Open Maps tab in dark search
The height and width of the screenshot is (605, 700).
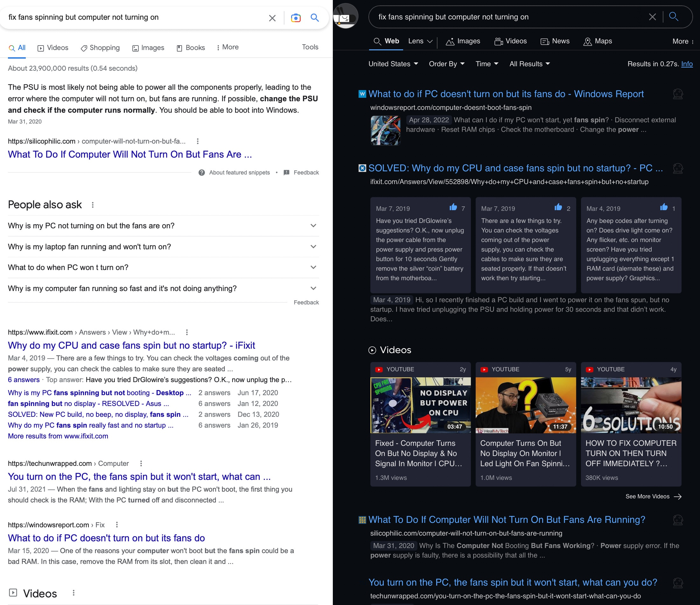click(x=598, y=41)
